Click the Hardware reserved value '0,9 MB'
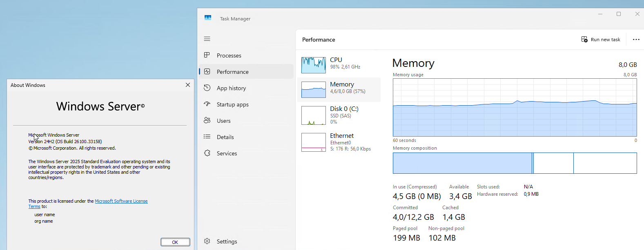 [x=531, y=194]
